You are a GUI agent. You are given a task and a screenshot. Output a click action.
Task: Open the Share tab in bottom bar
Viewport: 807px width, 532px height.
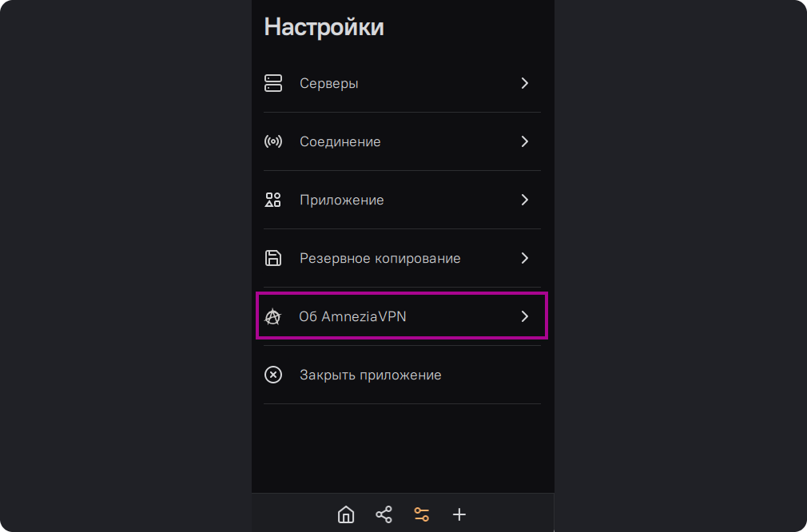coord(384,514)
